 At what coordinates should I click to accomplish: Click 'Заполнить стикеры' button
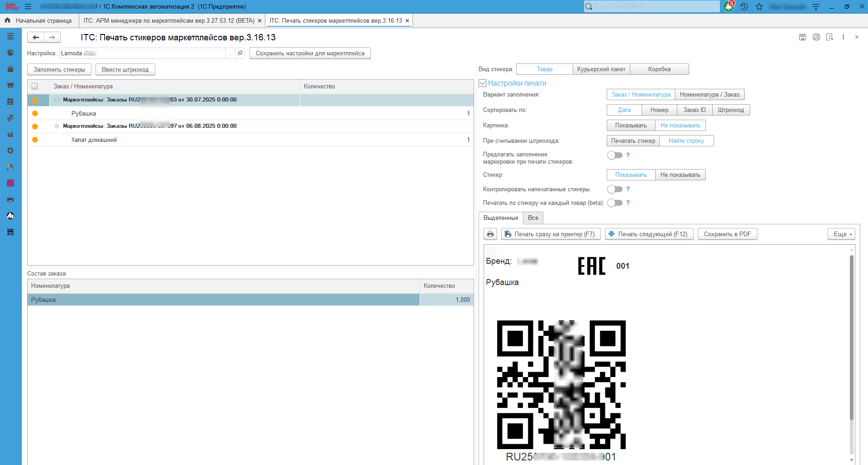pos(59,69)
